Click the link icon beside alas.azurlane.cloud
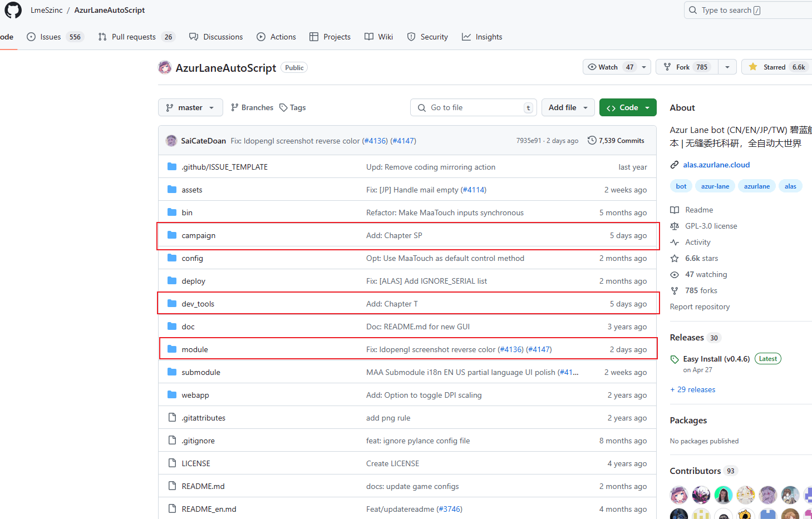The height and width of the screenshot is (519, 812). (675, 165)
